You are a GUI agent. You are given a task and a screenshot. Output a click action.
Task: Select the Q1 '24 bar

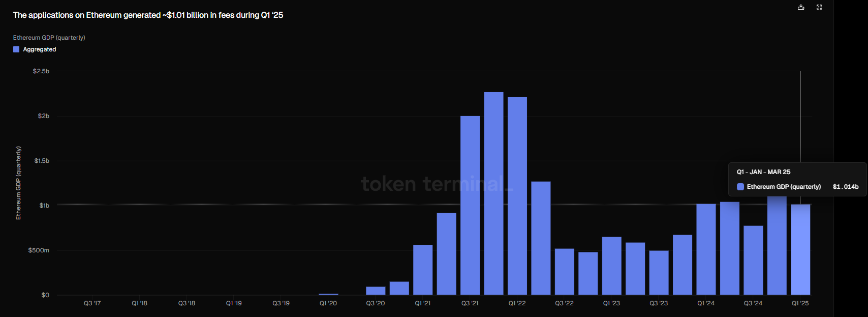point(706,249)
